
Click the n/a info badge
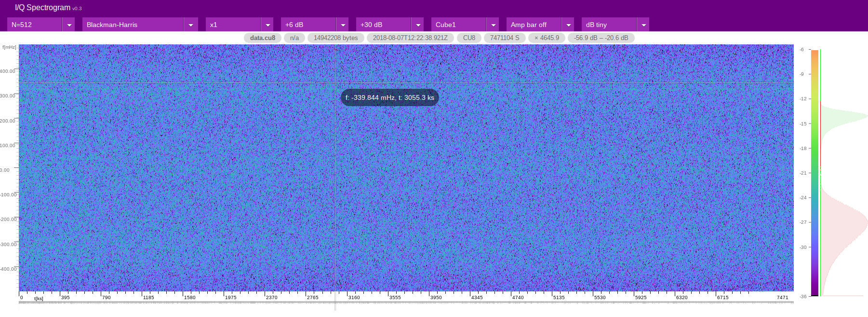coord(294,38)
